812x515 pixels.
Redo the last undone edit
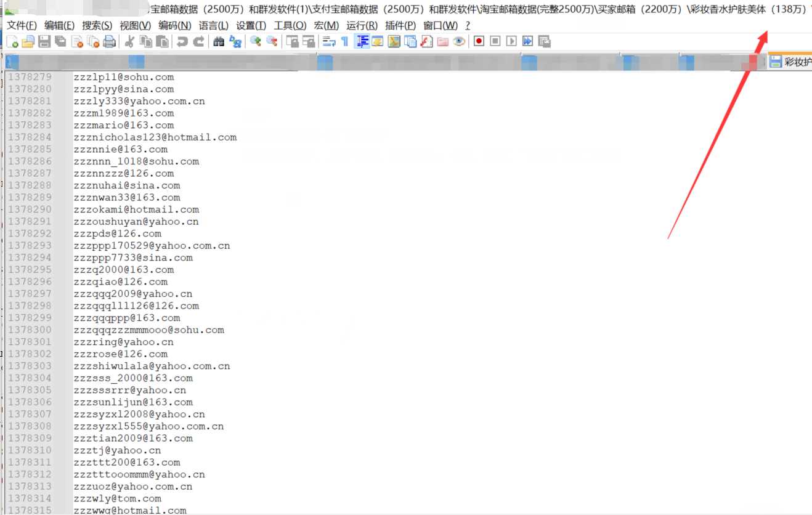click(x=198, y=41)
